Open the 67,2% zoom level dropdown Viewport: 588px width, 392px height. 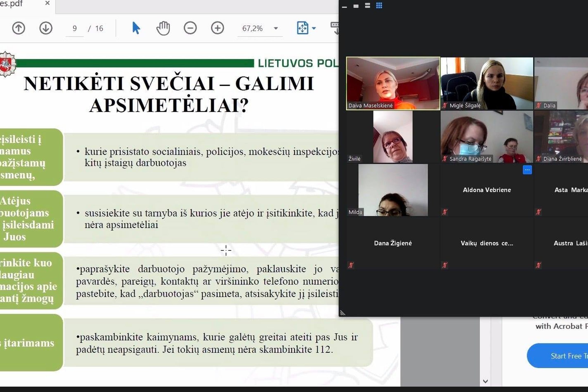276,28
